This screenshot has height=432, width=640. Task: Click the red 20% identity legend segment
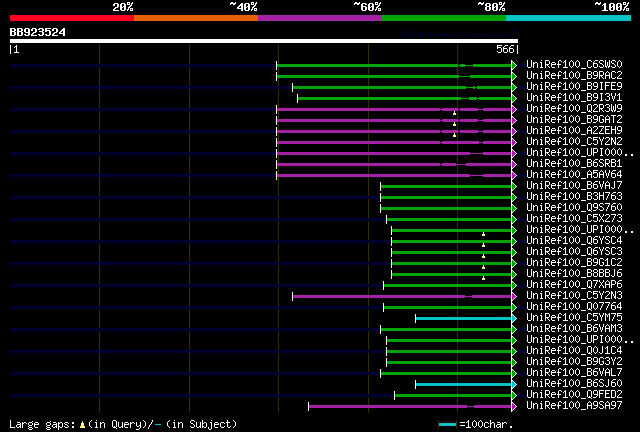pos(72,18)
